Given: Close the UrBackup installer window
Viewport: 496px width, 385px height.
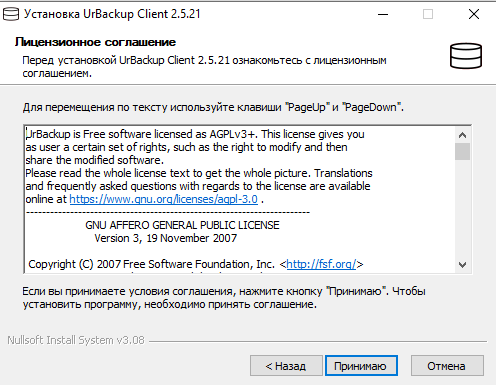Looking at the screenshot, I should click(474, 14).
